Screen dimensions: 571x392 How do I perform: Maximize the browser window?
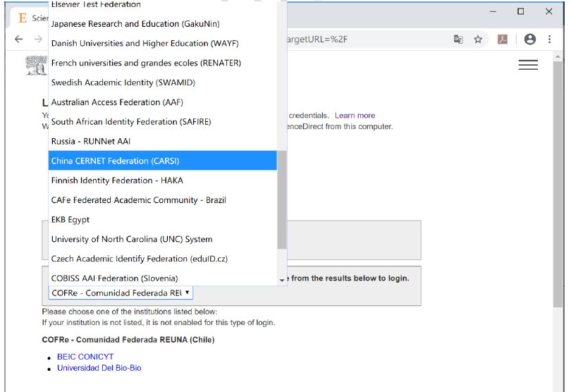pos(521,12)
